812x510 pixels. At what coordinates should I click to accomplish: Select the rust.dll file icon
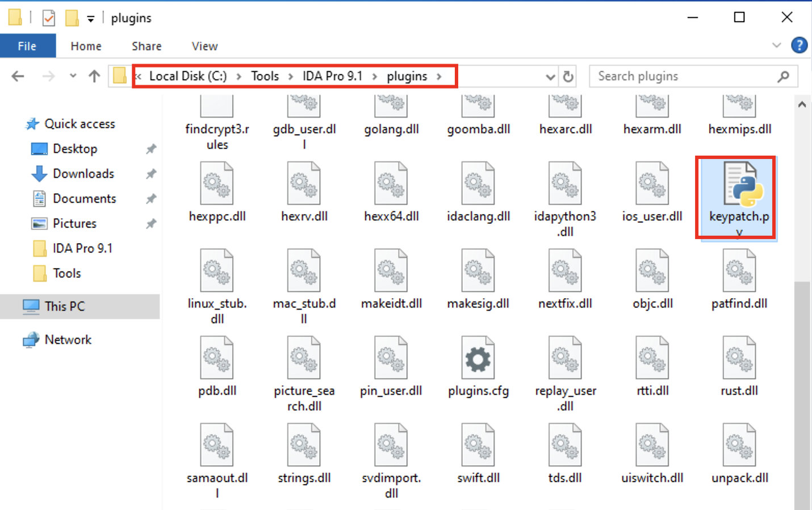(739, 358)
